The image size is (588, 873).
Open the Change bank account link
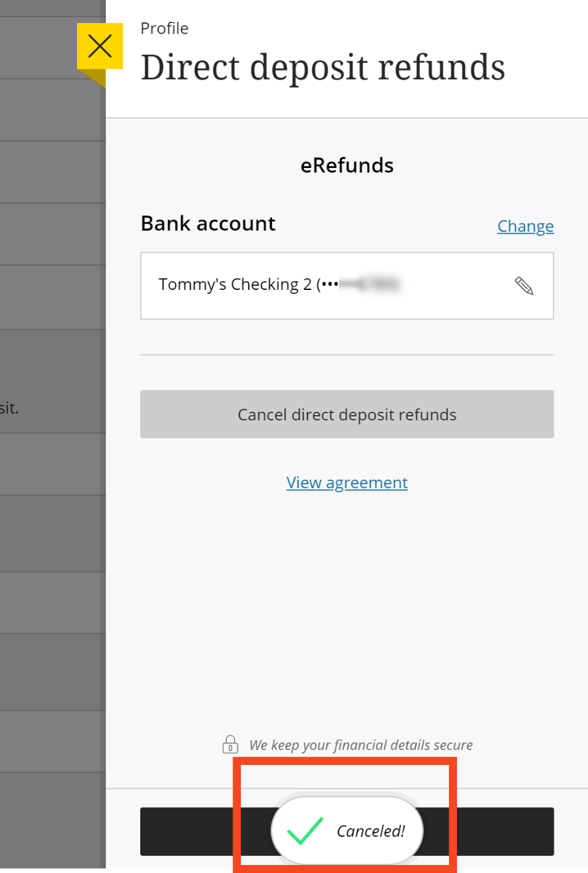pos(525,226)
